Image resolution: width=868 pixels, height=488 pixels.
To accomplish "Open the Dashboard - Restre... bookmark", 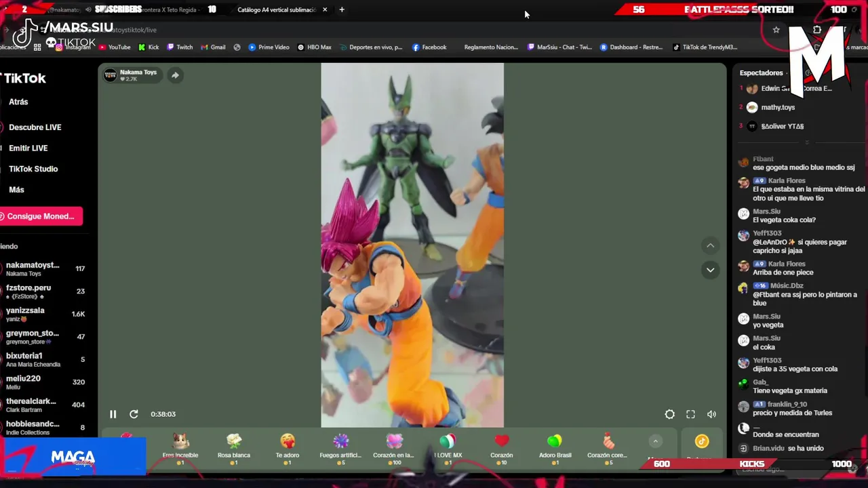I will [631, 47].
